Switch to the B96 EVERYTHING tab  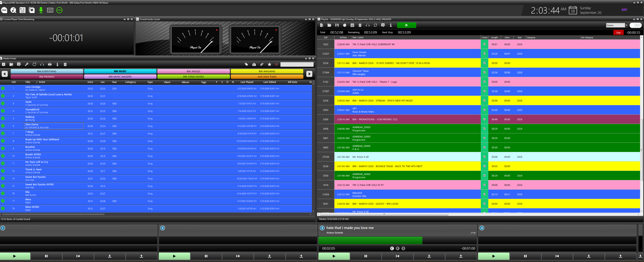pos(47,71)
